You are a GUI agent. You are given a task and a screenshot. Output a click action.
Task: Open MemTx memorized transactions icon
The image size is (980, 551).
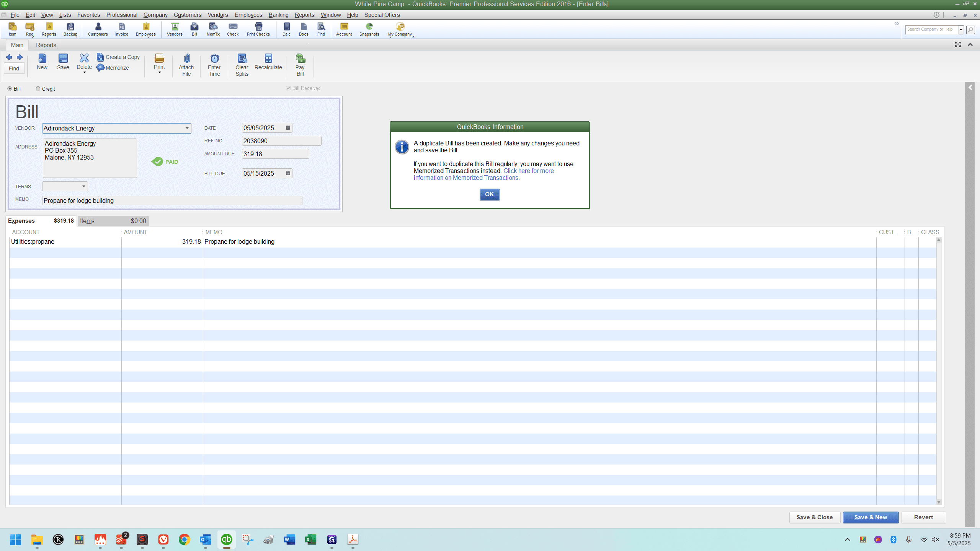[213, 29]
